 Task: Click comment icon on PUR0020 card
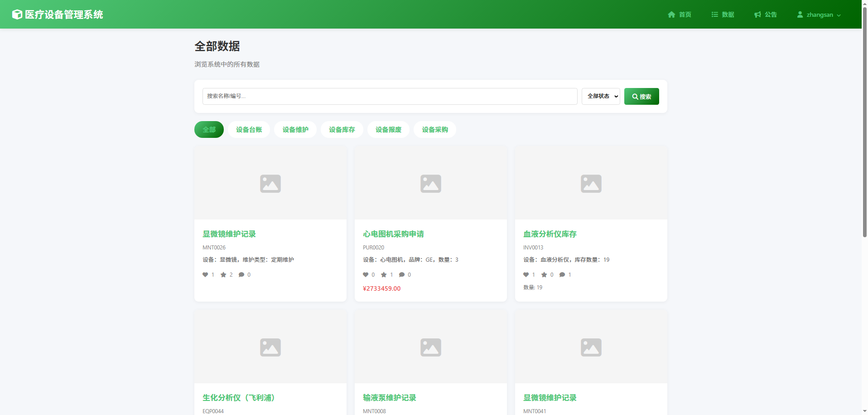pos(402,275)
